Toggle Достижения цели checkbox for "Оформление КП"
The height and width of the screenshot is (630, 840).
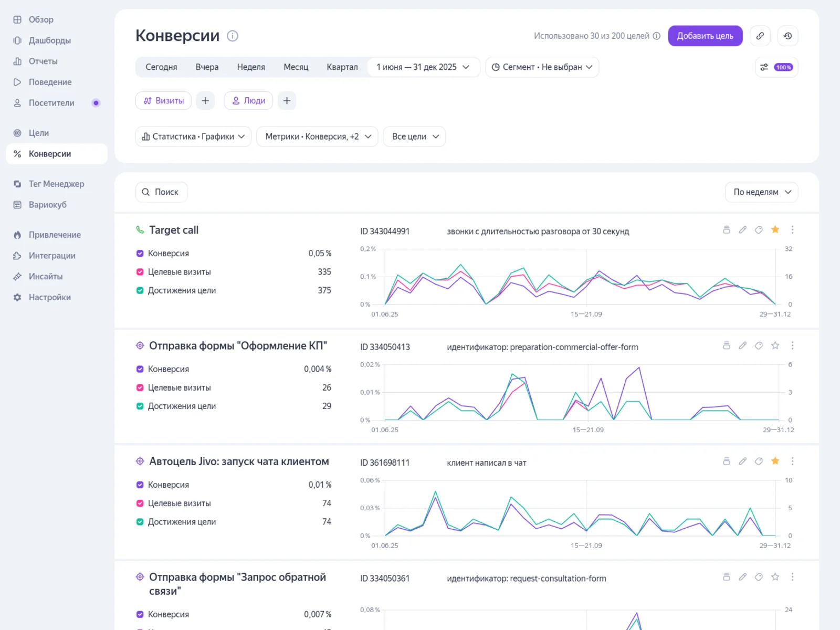point(140,406)
